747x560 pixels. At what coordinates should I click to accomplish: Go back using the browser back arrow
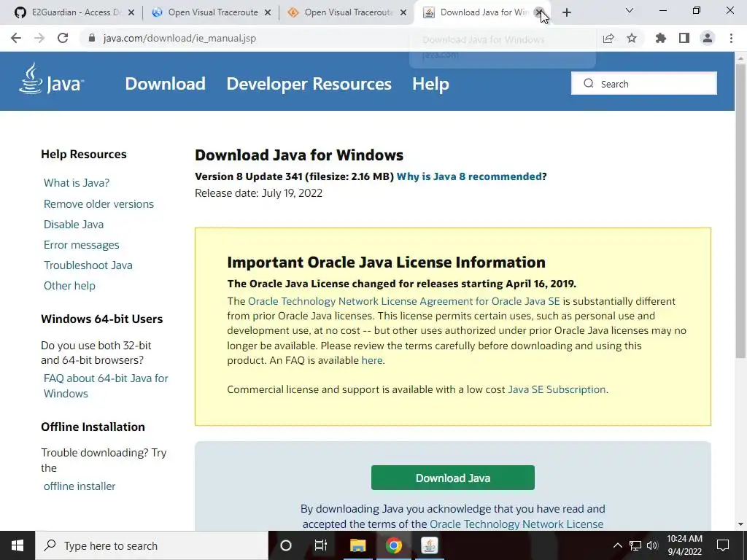[x=16, y=38]
